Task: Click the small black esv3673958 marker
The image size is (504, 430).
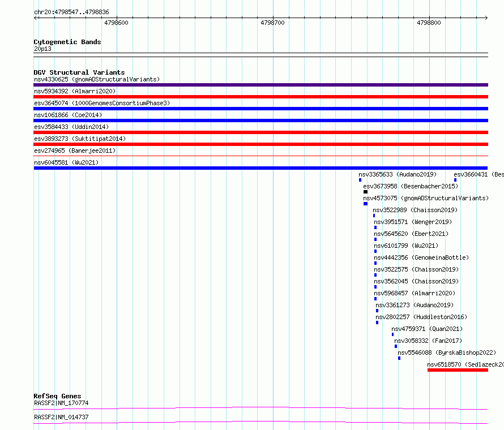Action: 365,192
